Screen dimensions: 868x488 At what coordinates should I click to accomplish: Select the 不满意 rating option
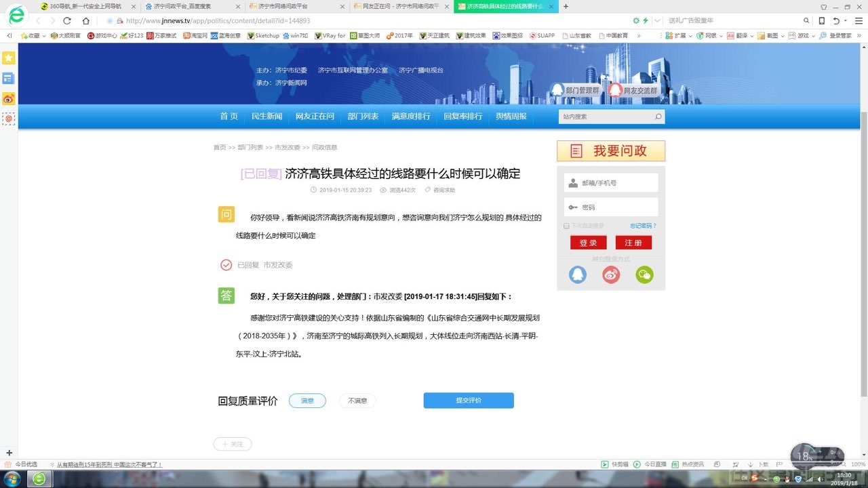(357, 401)
